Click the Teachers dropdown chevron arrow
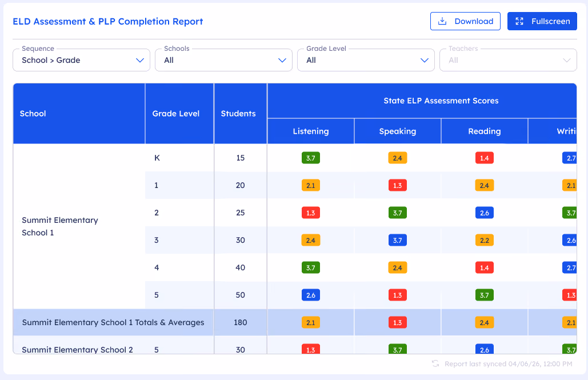The image size is (588, 380). [x=567, y=61]
